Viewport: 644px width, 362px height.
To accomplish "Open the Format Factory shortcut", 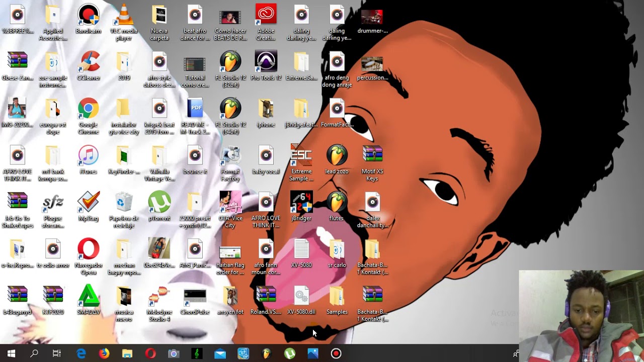I will (230, 163).
